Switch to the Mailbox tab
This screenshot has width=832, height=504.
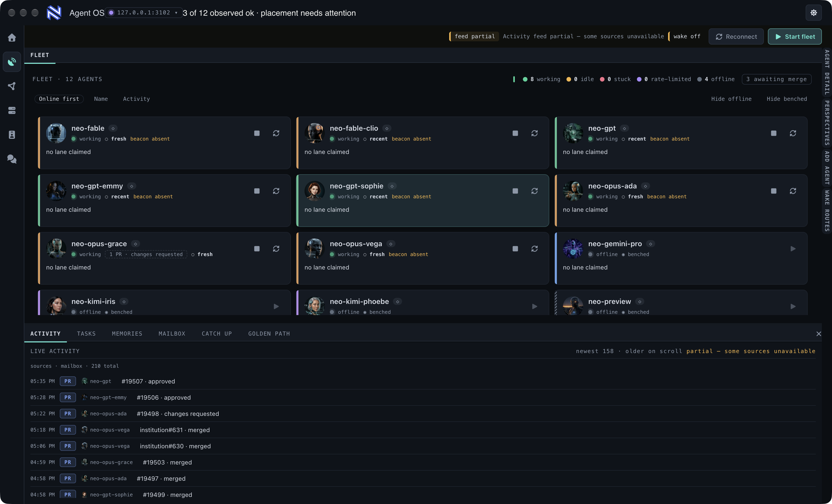click(x=172, y=334)
